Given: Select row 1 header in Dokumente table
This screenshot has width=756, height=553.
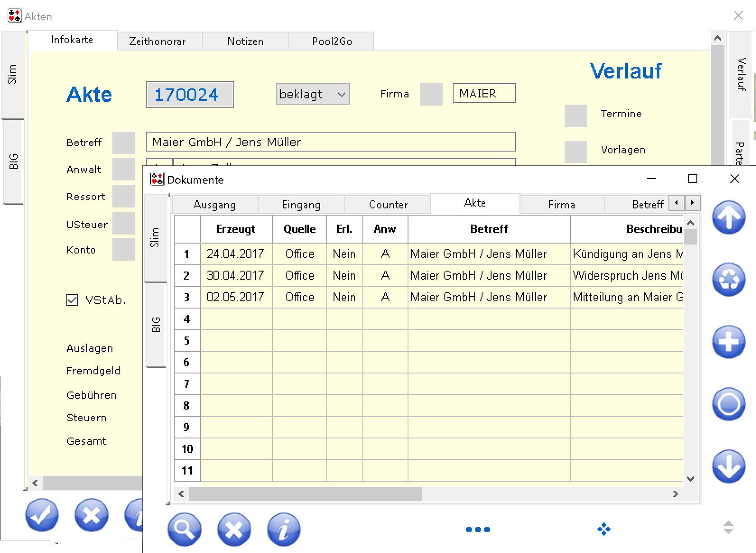Looking at the screenshot, I should [x=187, y=254].
